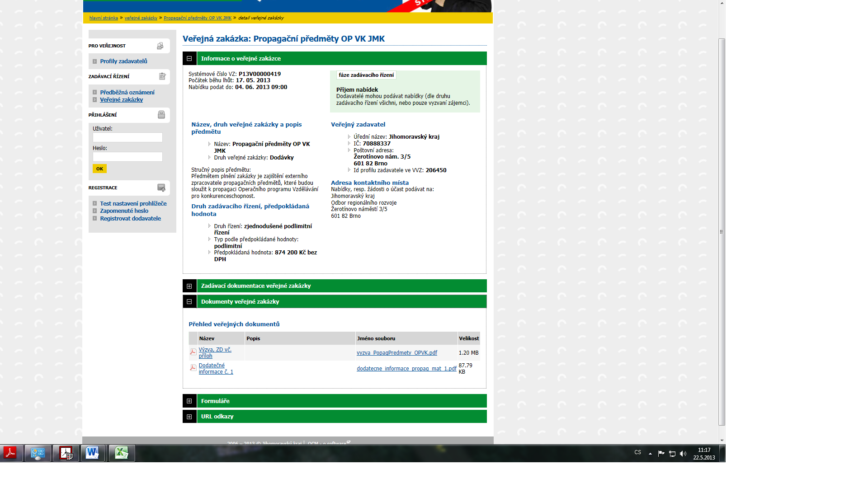The height and width of the screenshot is (488, 868).
Task: Expand URL odkazy section
Action: pyautogui.click(x=189, y=417)
